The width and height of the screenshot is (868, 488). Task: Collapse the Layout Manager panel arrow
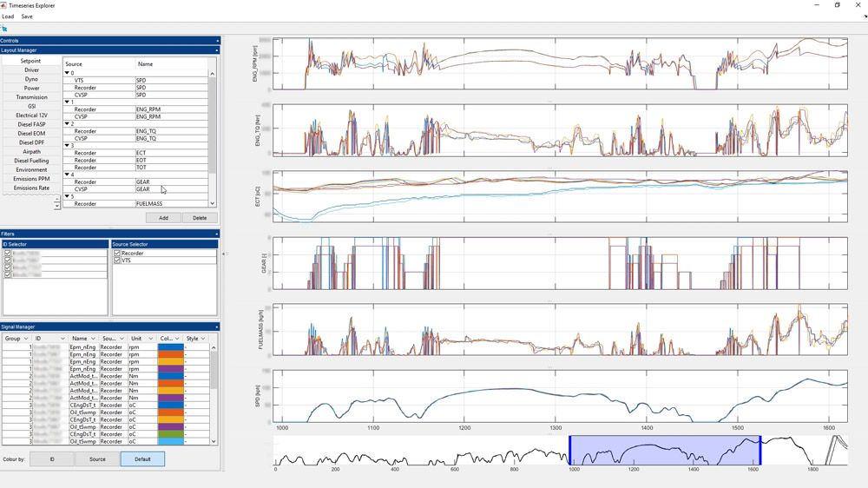coord(218,50)
